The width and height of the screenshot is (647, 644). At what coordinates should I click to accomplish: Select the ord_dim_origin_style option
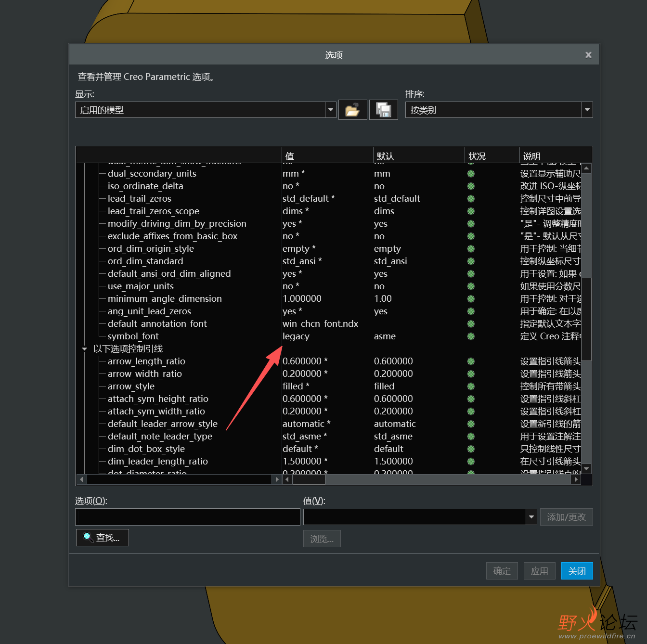(x=151, y=249)
